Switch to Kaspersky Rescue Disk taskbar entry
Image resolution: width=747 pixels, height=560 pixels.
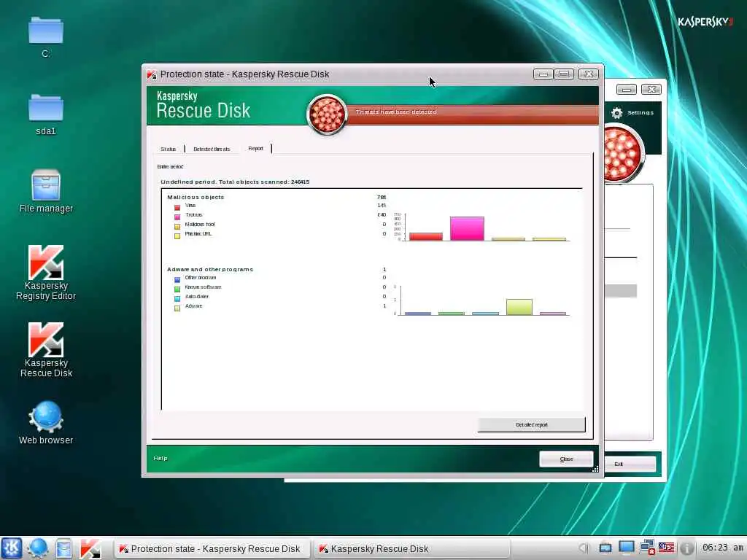411,548
